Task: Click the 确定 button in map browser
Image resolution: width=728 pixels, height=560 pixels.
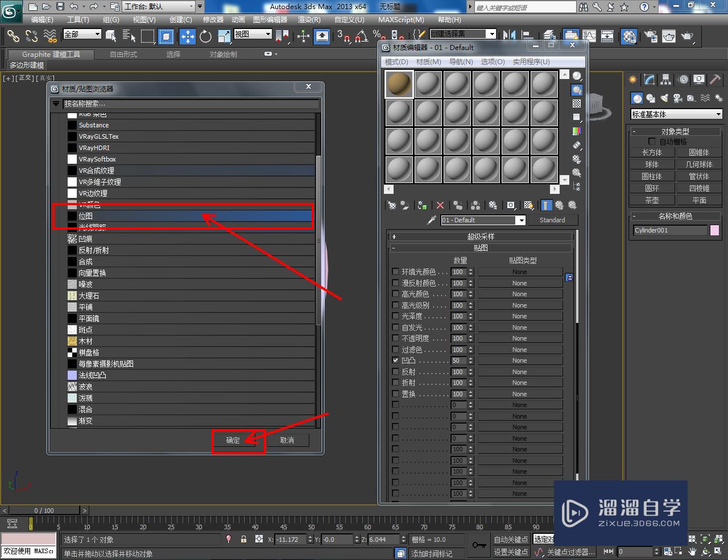Action: coord(233,440)
